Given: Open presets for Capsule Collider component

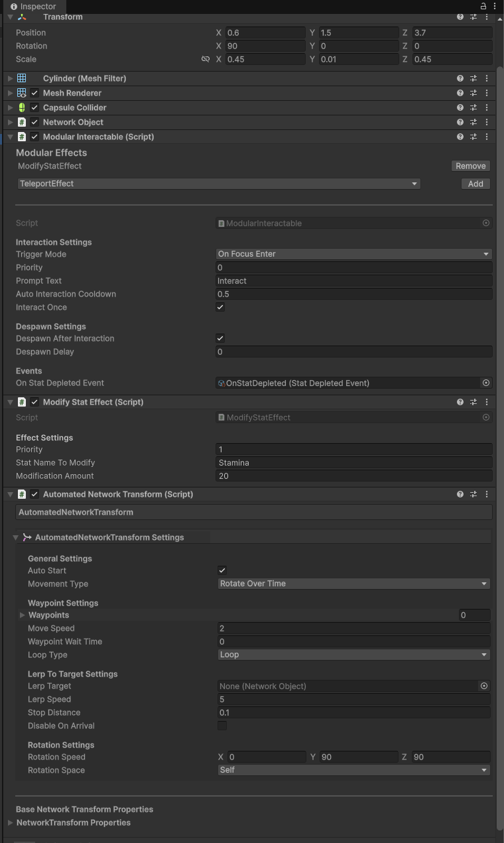Looking at the screenshot, I should [x=473, y=107].
